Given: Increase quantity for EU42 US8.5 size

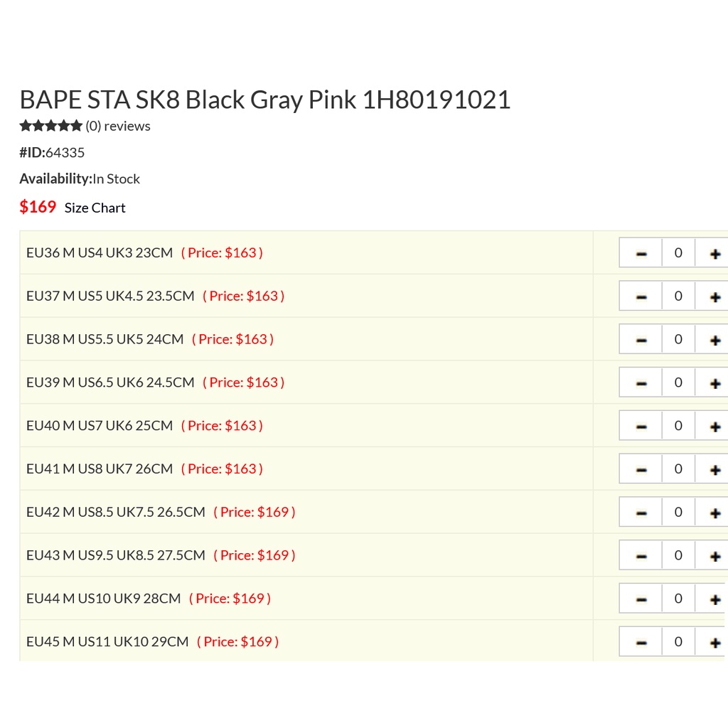Looking at the screenshot, I should [714, 512].
